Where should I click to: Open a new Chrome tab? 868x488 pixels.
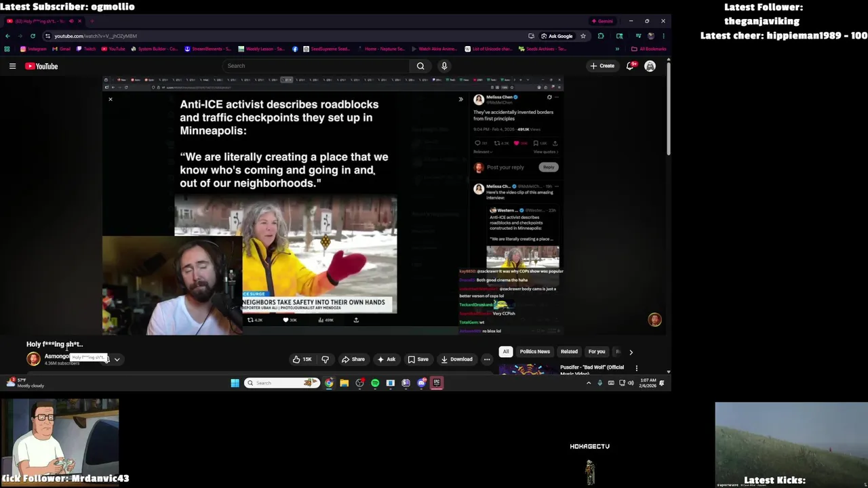tap(92, 21)
